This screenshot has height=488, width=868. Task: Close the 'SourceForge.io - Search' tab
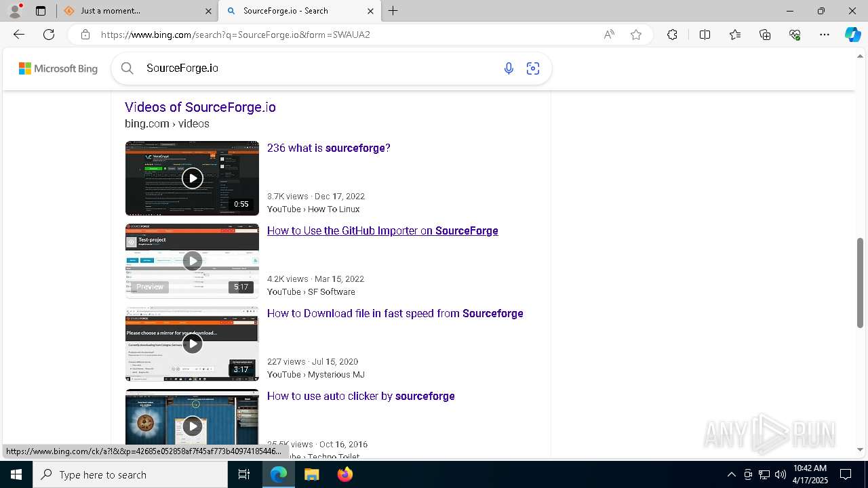(370, 11)
